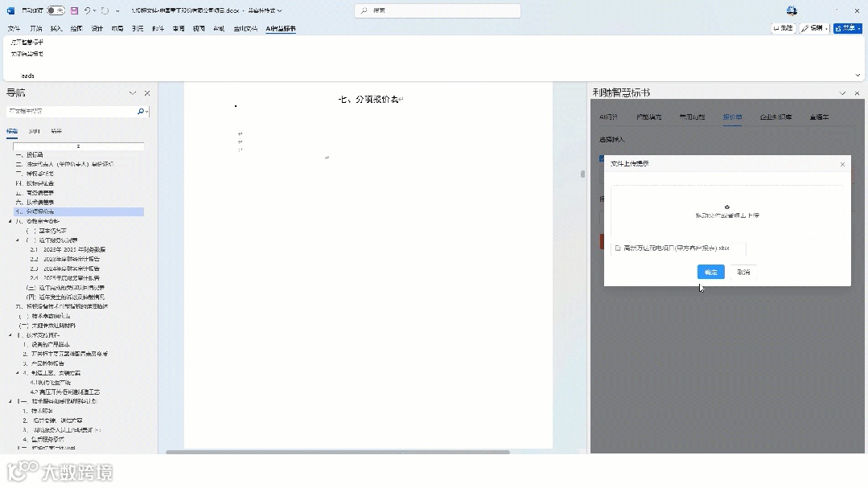This screenshot has width=868, height=488.
Task: Open navigation pane options chevron
Action: 132,93
